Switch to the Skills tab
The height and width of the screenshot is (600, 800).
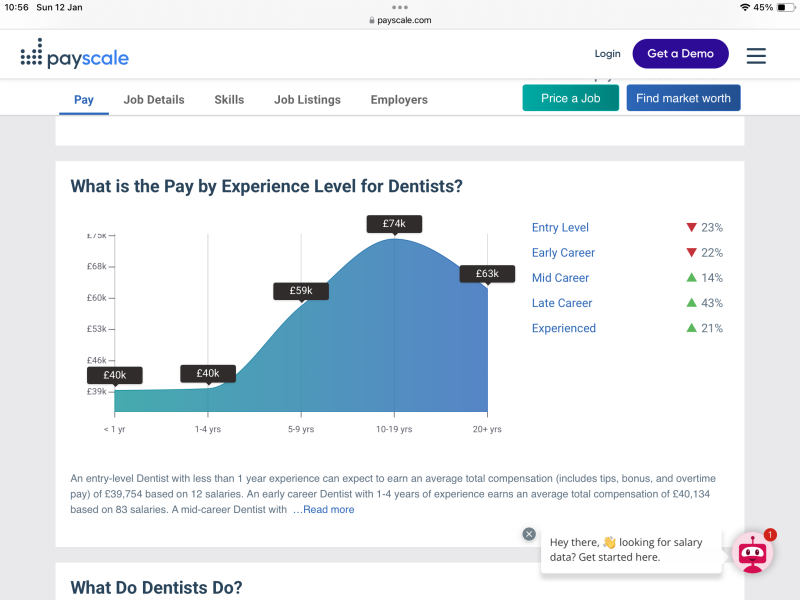[x=229, y=99]
